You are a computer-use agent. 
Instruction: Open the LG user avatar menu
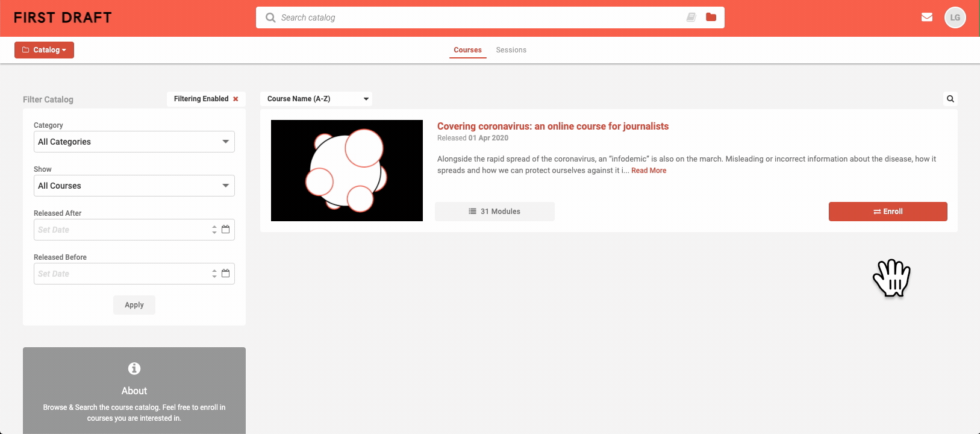(955, 17)
